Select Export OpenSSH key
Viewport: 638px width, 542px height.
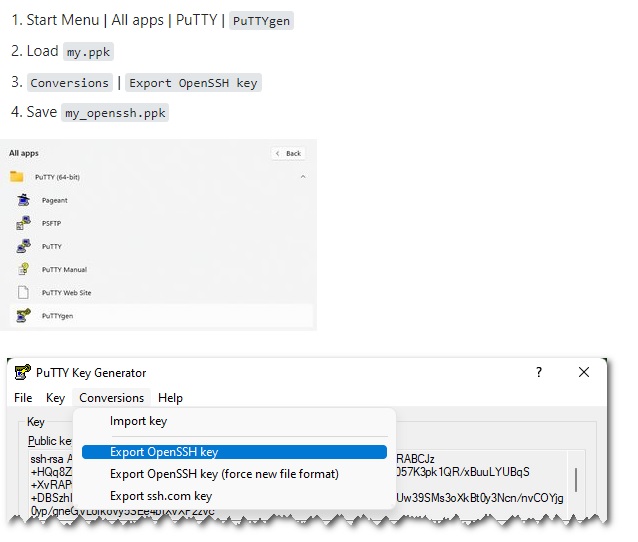tap(234, 452)
